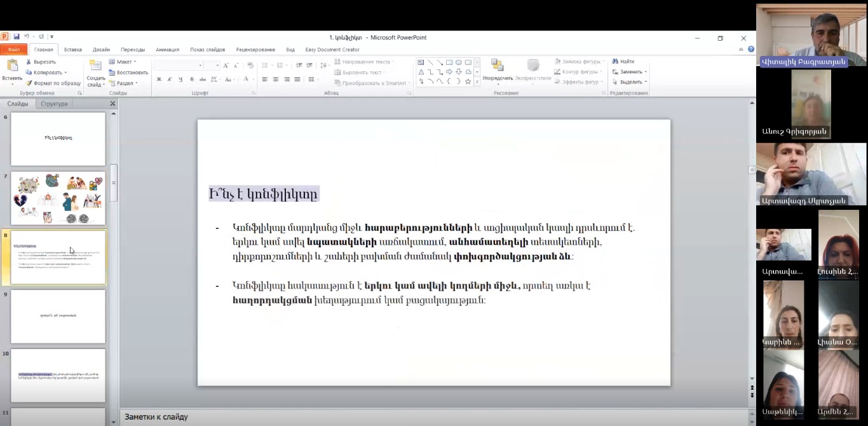
Task: Cut selection with Вырезать
Action: click(x=41, y=62)
